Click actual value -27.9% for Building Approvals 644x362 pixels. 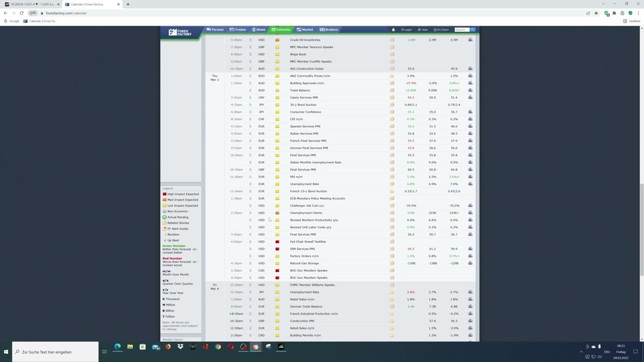point(411,83)
